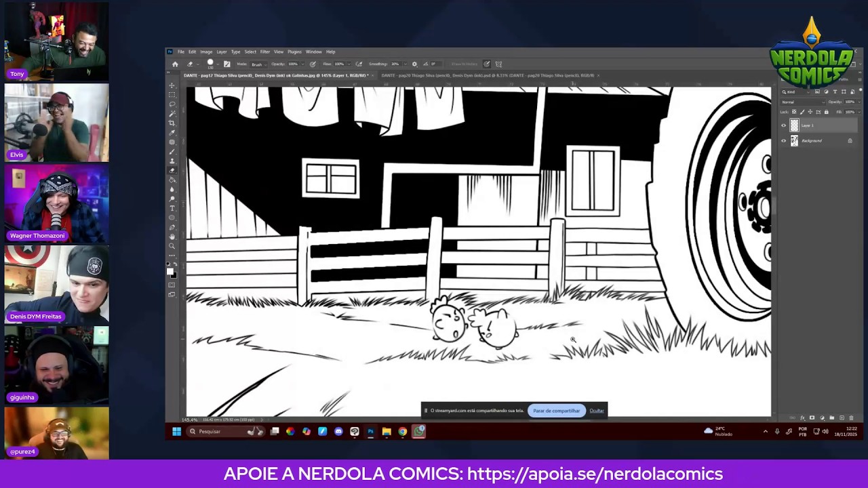
Task: Switch to the DANTE pag20 document tab
Action: click(488, 75)
